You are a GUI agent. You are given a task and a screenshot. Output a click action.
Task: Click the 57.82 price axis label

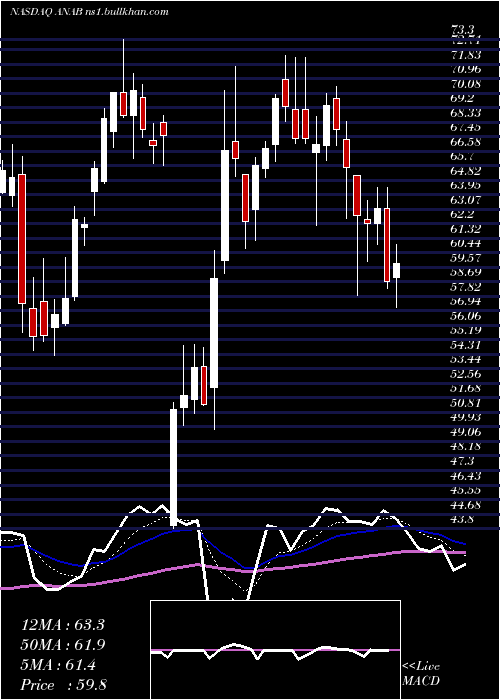tap(466, 287)
